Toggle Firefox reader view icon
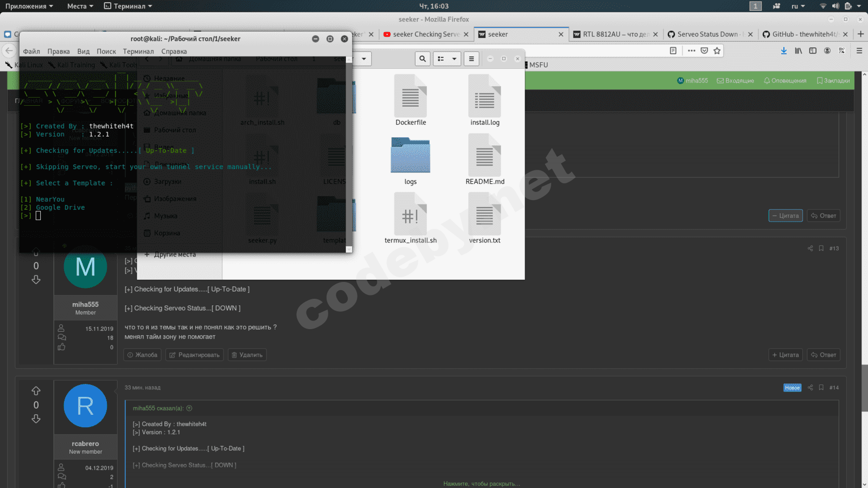This screenshot has width=868, height=488. coord(673,50)
